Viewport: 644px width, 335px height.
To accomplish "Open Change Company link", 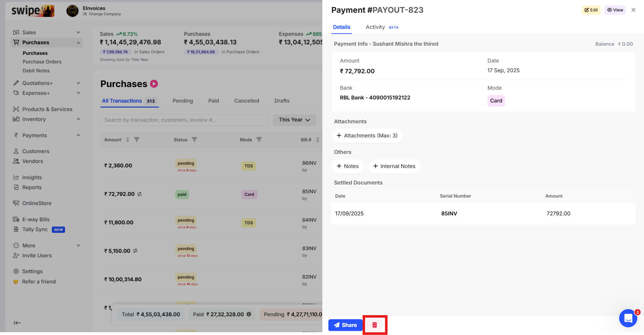I will point(105,14).
